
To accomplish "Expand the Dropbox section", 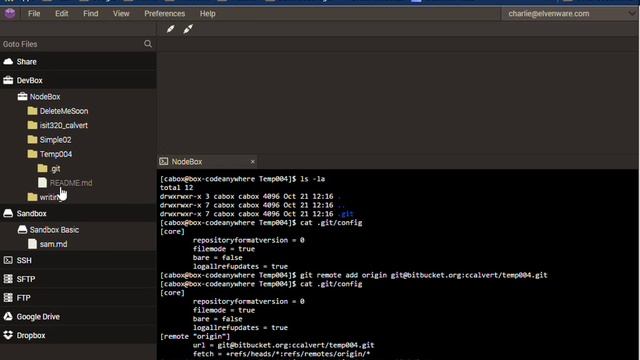I will [31, 336].
